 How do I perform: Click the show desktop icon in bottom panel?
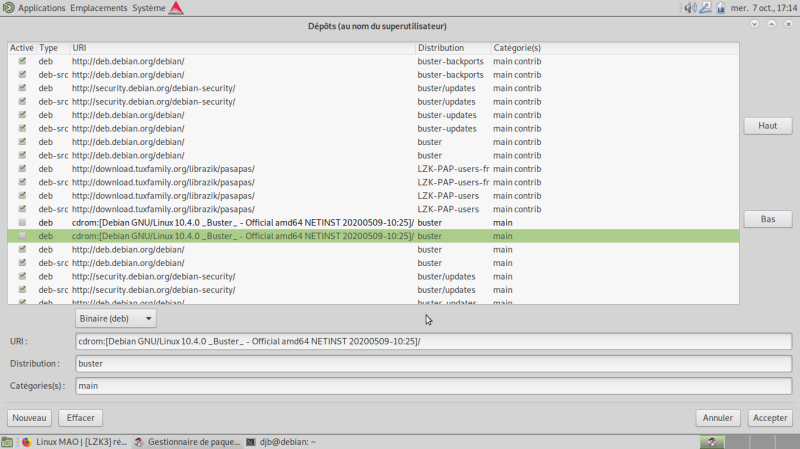pos(7,442)
